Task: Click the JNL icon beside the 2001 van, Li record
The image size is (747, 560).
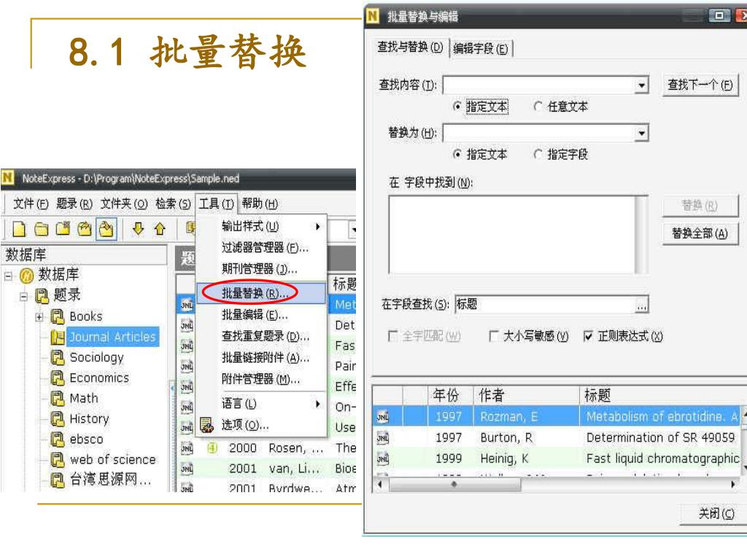Action: tap(187, 469)
